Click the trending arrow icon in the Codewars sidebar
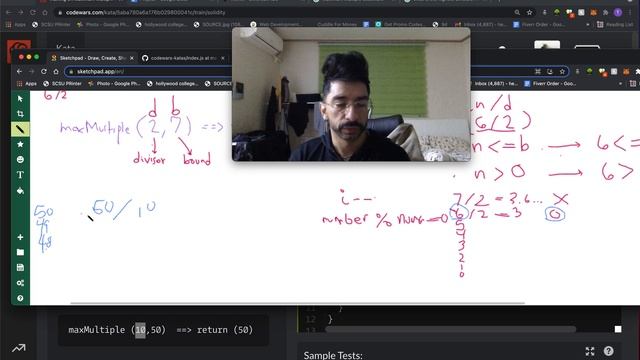The height and width of the screenshot is (360, 640). [18, 348]
